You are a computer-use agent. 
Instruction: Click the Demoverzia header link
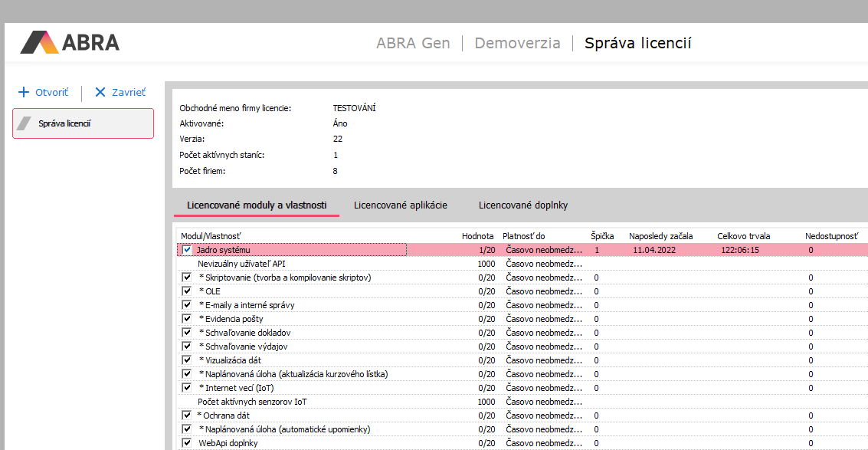(x=517, y=43)
